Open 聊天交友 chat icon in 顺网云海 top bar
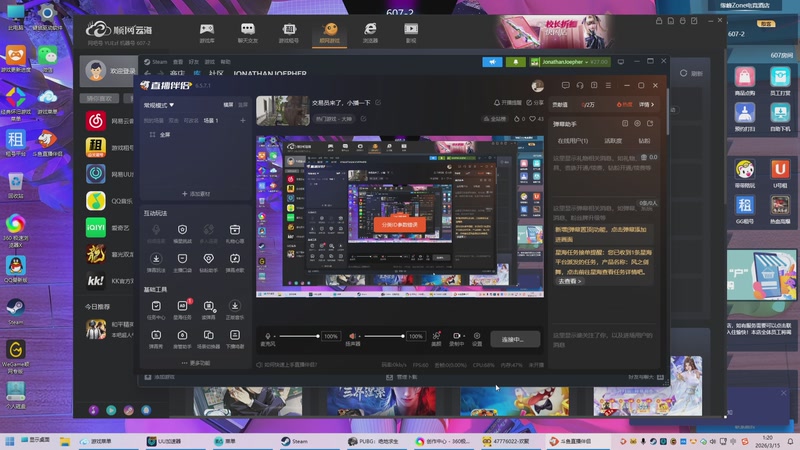The width and height of the screenshot is (800, 450). 247,33
